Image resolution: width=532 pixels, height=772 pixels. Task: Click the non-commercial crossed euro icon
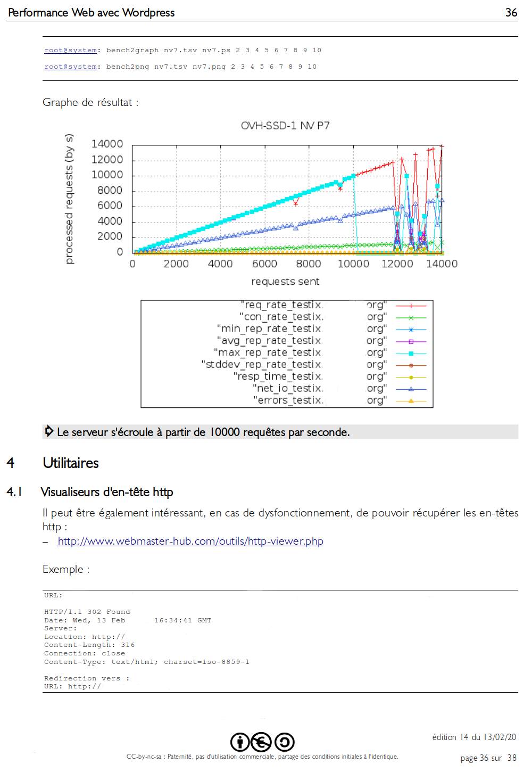(x=261, y=742)
